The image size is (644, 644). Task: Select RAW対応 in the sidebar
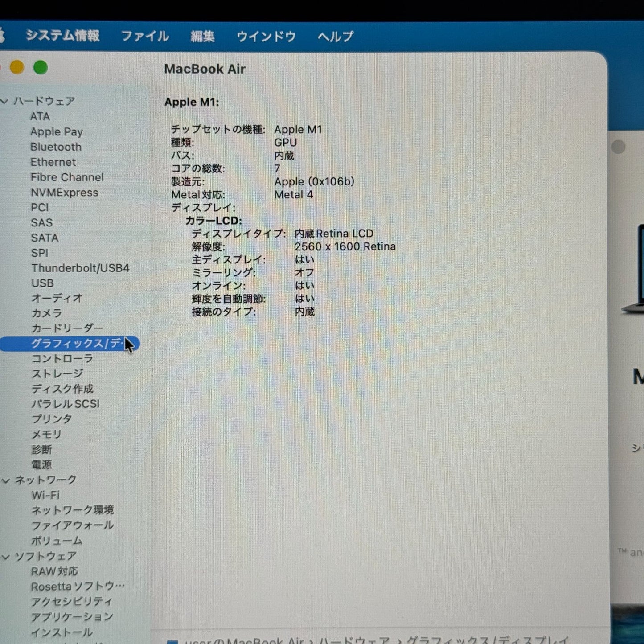(54, 571)
